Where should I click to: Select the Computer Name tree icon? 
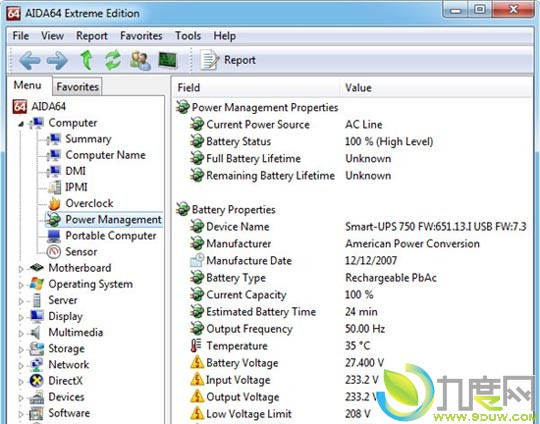pyautogui.click(x=54, y=155)
